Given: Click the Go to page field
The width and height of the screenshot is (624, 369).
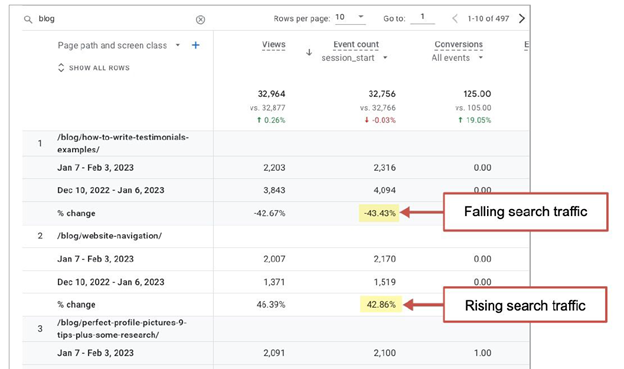Looking at the screenshot, I should point(422,17).
